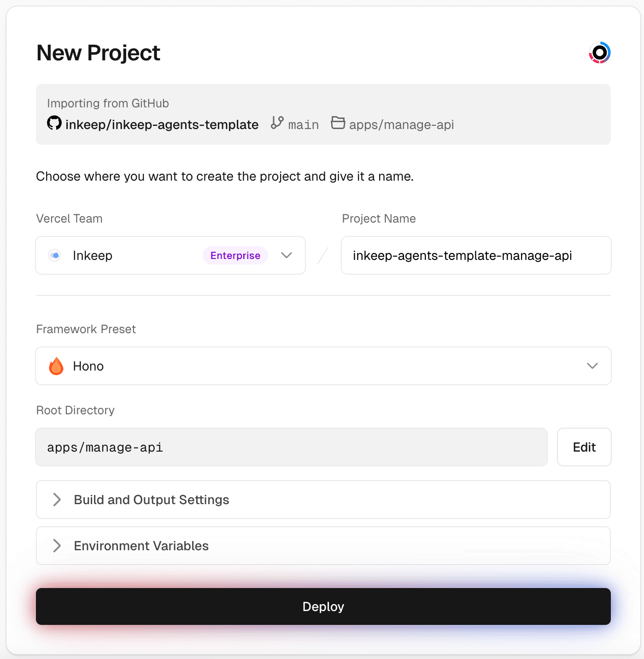The width and height of the screenshot is (644, 659).
Task: Click the GitHub logo beside the repository name
Action: click(54, 123)
